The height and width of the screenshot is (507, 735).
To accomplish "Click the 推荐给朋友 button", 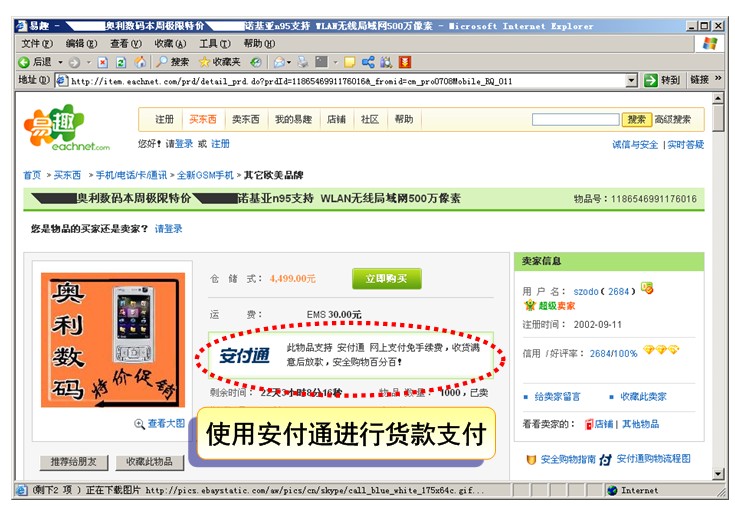I will 74,462.
